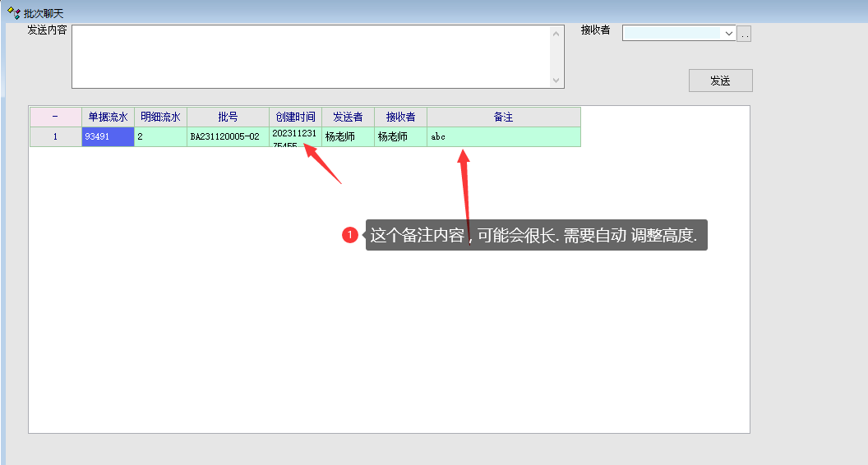This screenshot has width=868, height=465.
Task: Click the 备注 cell containing abc
Action: pos(503,137)
